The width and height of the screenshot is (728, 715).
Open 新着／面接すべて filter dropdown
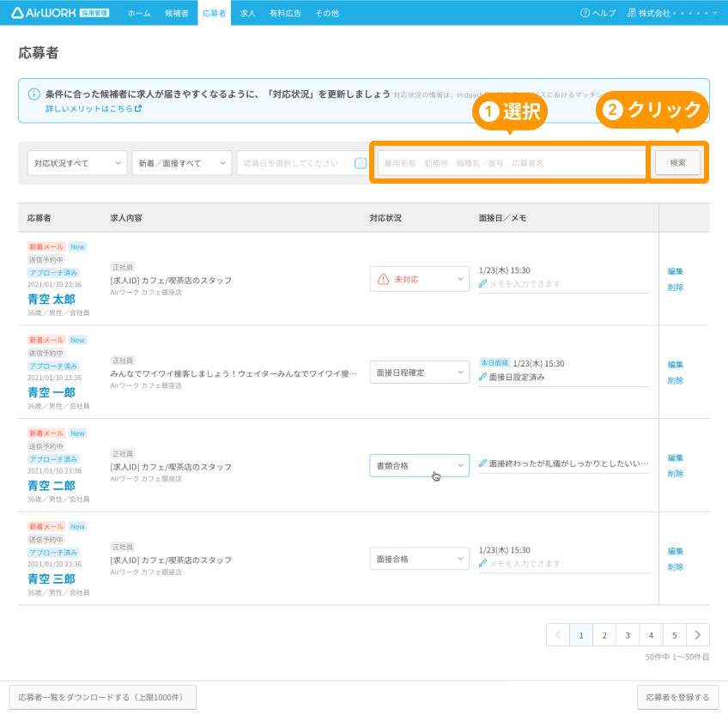(x=181, y=163)
